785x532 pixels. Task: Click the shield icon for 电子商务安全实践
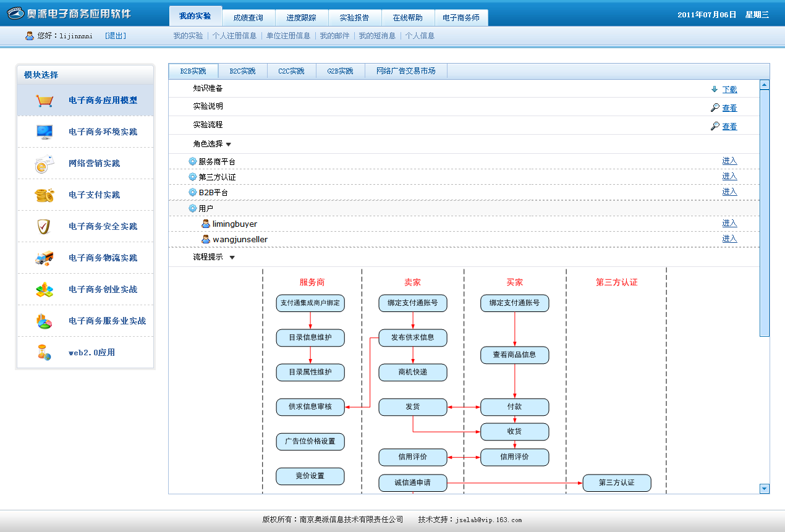tap(44, 227)
